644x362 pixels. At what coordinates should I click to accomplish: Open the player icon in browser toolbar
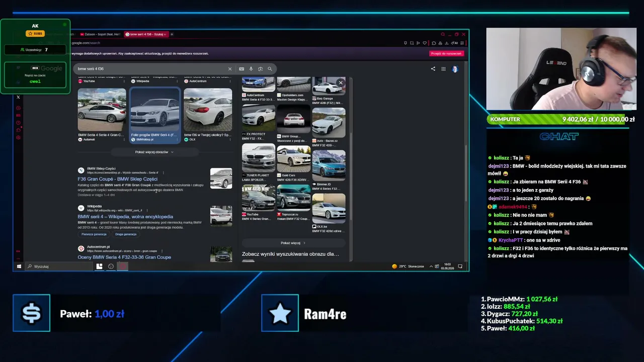[418, 43]
